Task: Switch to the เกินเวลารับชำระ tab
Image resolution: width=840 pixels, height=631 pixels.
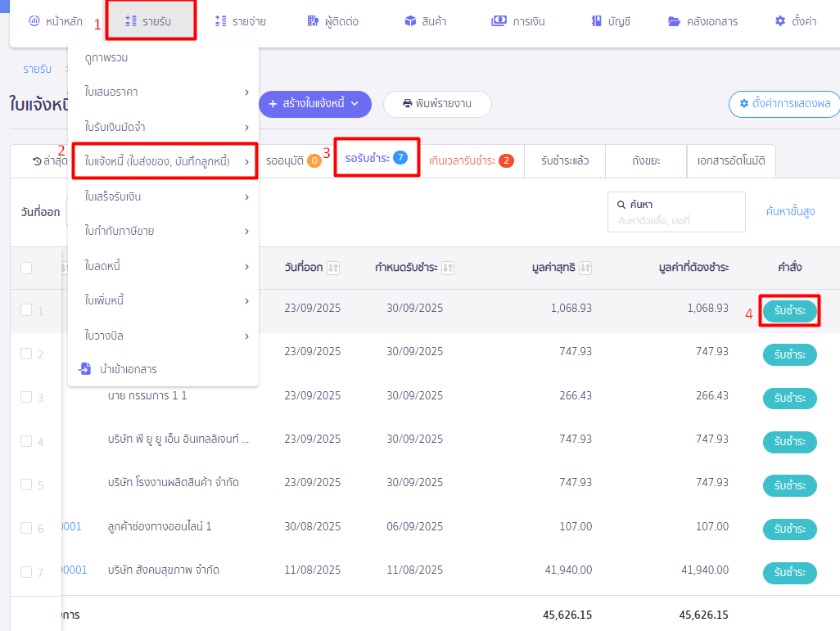Action: point(471,160)
